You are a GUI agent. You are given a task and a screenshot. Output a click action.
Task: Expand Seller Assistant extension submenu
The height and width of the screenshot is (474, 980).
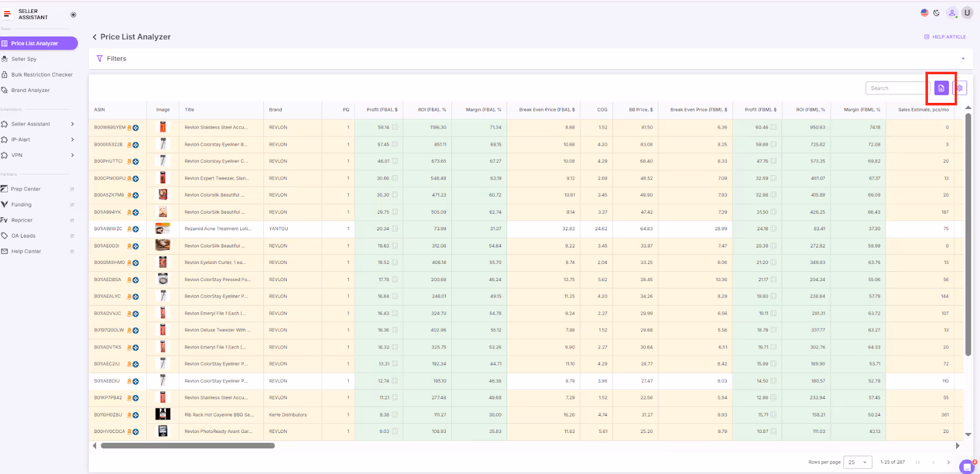(x=72, y=124)
